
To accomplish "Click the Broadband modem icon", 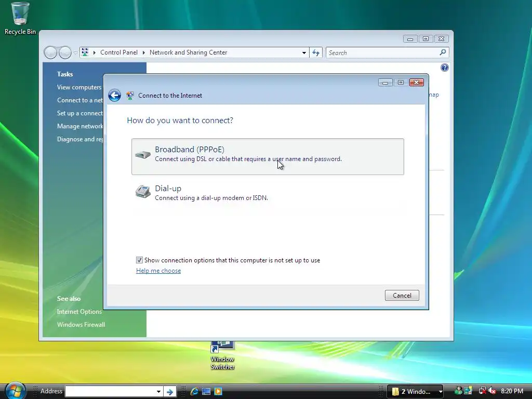I will pyautogui.click(x=143, y=155).
